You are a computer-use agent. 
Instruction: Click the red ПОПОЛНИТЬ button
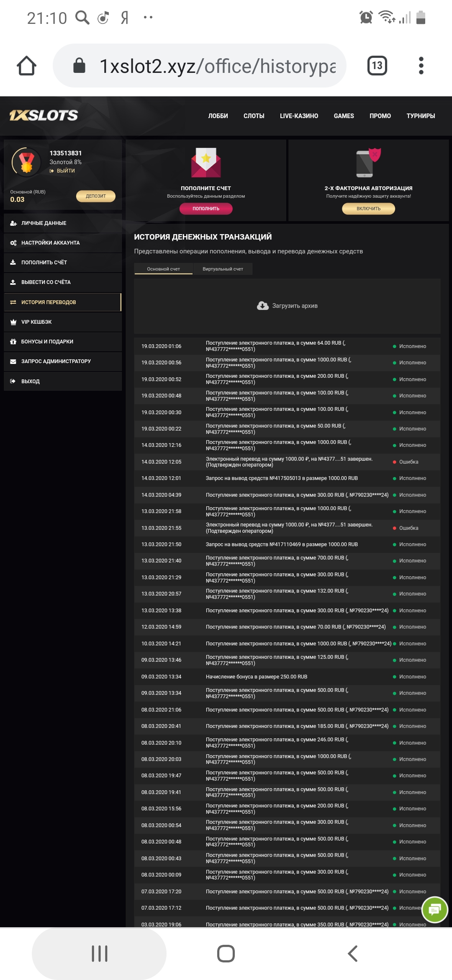pyautogui.click(x=206, y=209)
